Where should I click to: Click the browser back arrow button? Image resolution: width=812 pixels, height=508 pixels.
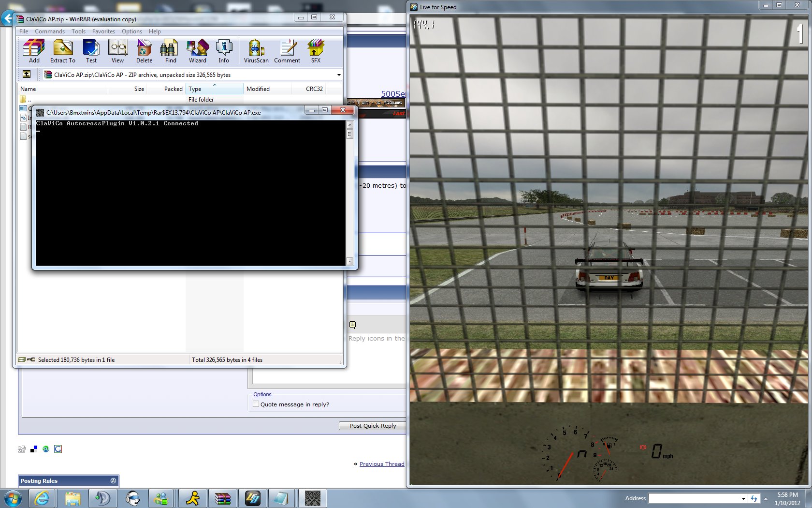[7, 19]
